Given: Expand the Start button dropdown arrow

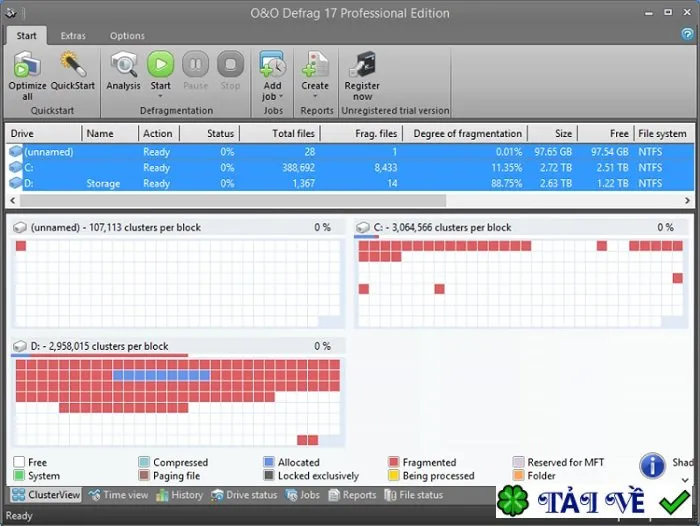Looking at the screenshot, I should (x=161, y=96).
